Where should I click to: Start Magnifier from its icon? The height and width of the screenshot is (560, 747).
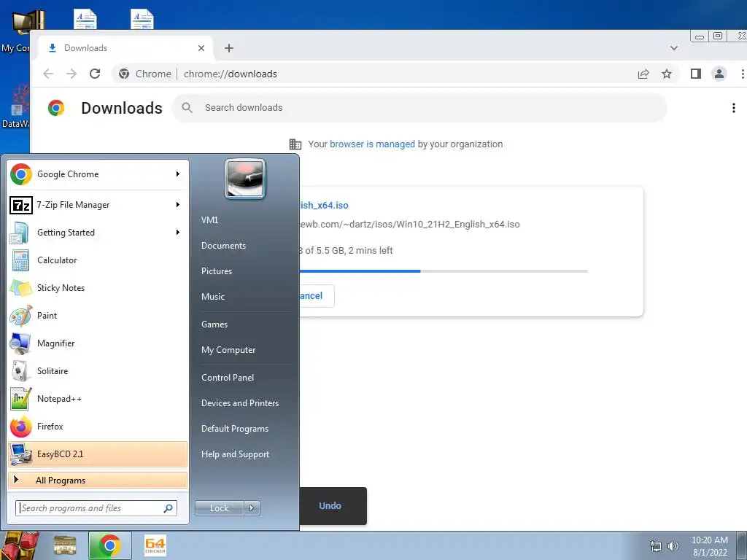[x=20, y=343]
